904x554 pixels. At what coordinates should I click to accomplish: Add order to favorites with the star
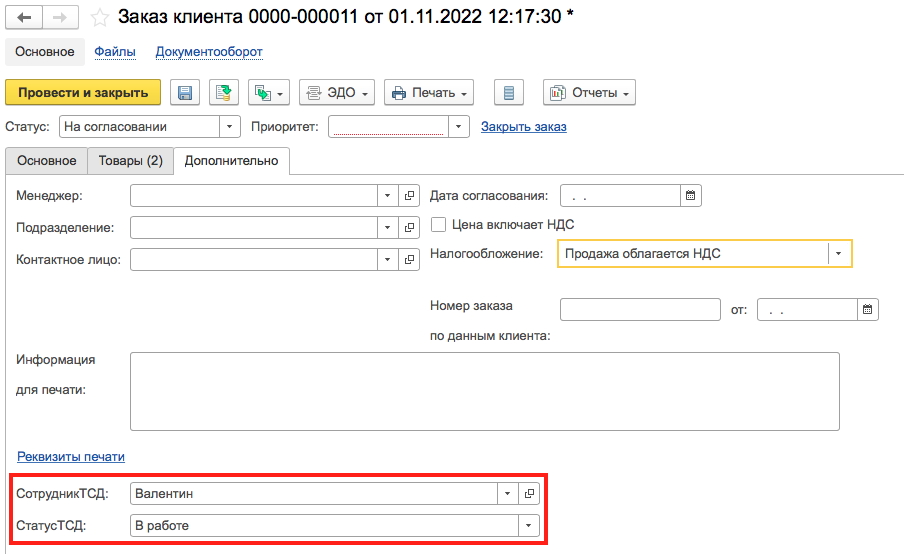coord(100,17)
